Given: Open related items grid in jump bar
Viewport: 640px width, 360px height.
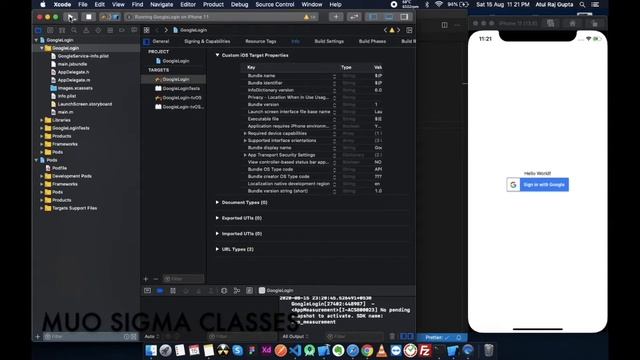Looking at the screenshot, I should tap(147, 30).
